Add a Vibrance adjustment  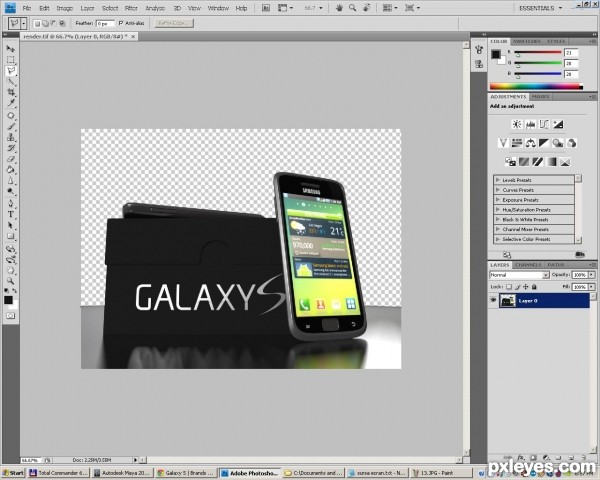pos(503,143)
